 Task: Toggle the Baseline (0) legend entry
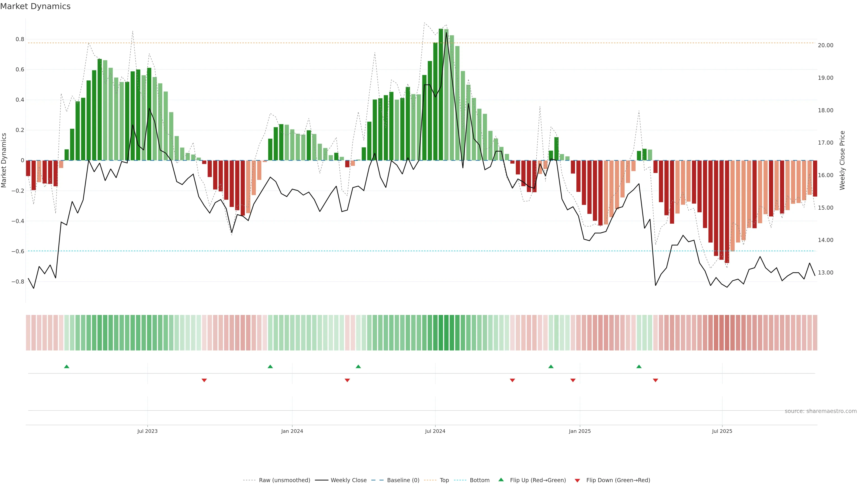(x=403, y=480)
